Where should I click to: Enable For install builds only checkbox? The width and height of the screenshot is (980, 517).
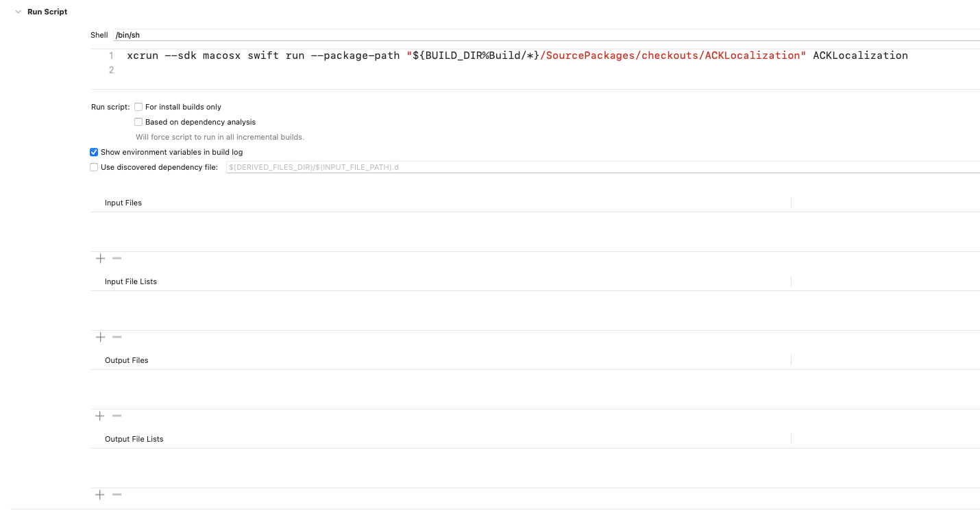pyautogui.click(x=138, y=107)
